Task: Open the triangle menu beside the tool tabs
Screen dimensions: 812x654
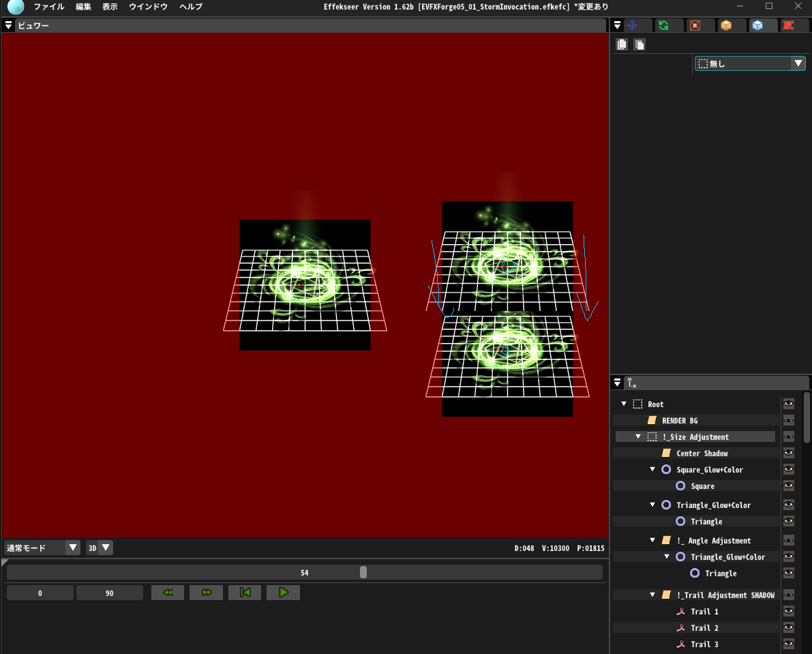Action: pos(617,25)
